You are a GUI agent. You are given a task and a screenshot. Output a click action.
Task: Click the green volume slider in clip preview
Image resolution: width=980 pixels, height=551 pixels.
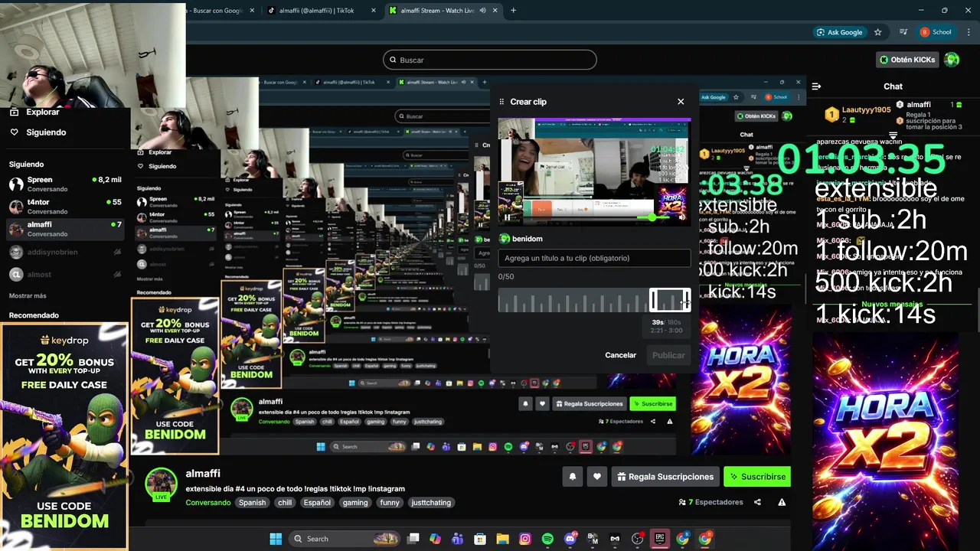pos(652,217)
